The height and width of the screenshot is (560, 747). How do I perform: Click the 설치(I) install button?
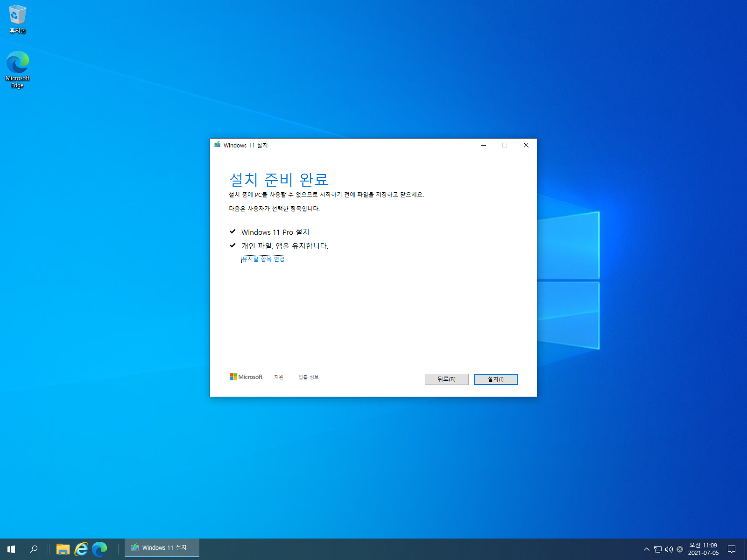[x=495, y=379]
